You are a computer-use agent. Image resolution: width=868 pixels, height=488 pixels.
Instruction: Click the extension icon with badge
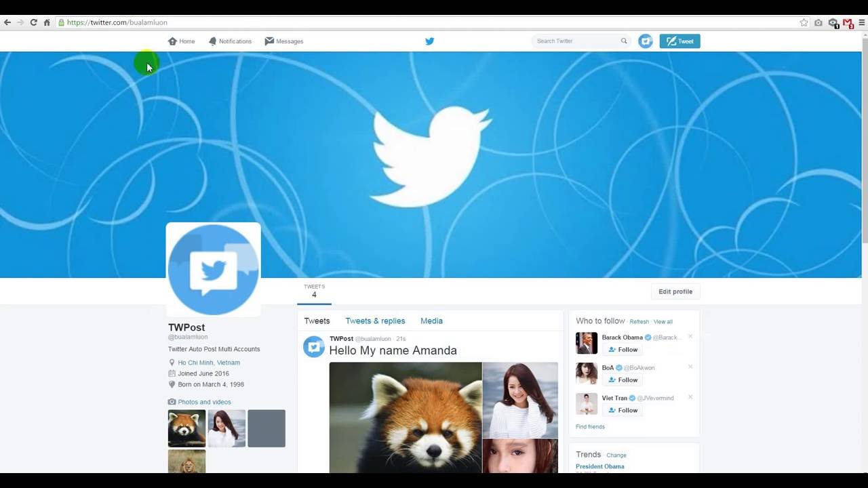(x=834, y=23)
